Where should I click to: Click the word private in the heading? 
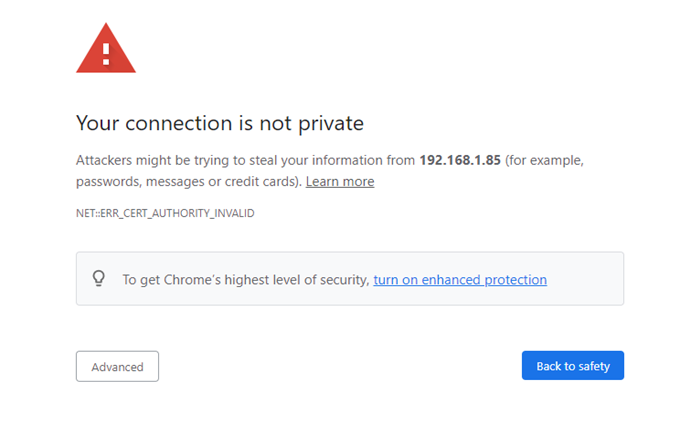coord(331,124)
